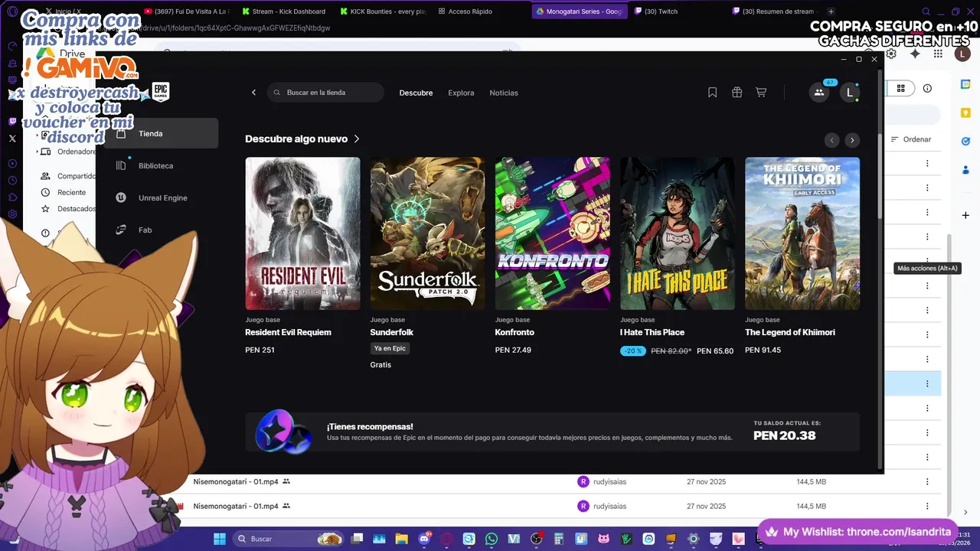This screenshot has height=551, width=980.
Task: Add an add-on with side panel plus icon
Action: tap(965, 216)
